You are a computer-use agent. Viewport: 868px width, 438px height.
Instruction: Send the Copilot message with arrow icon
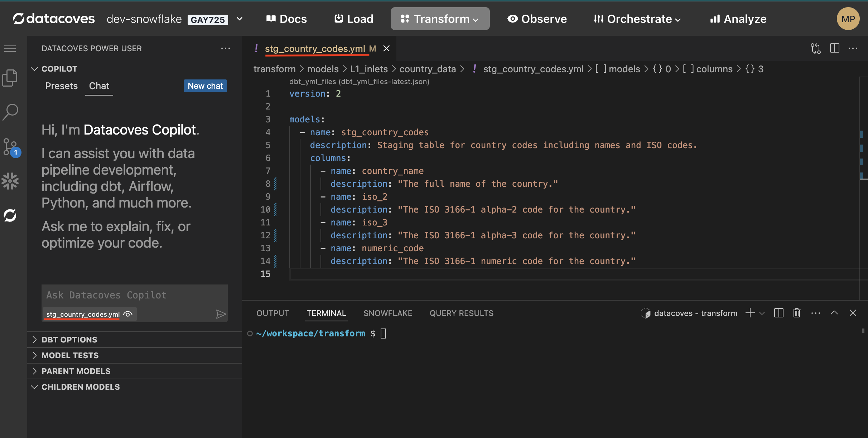(221, 314)
